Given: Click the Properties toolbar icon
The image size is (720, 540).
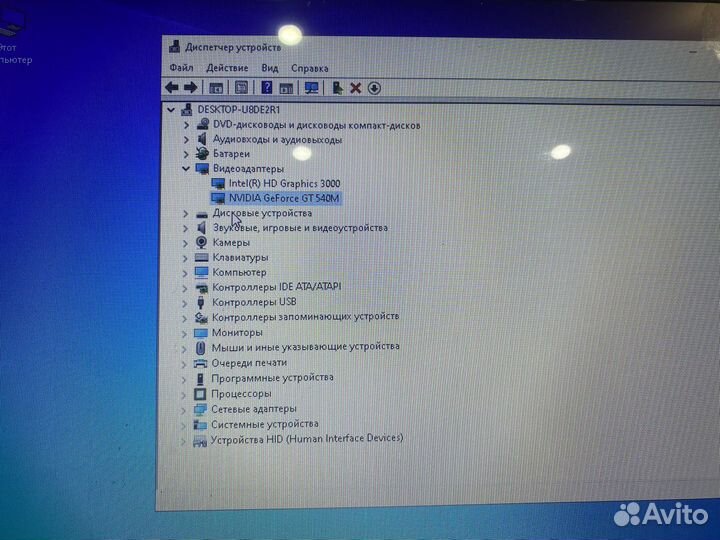Looking at the screenshot, I should click(240, 87).
